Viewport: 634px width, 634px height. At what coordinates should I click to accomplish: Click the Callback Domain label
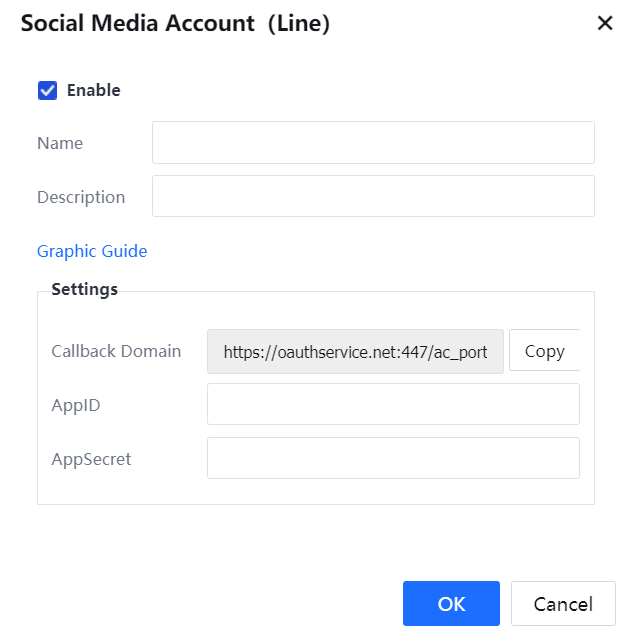[116, 351]
